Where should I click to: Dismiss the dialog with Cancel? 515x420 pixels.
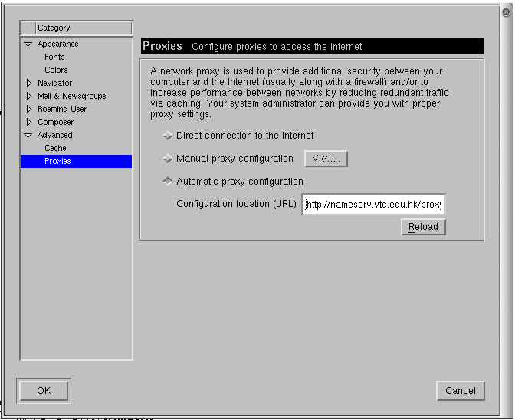tap(461, 390)
